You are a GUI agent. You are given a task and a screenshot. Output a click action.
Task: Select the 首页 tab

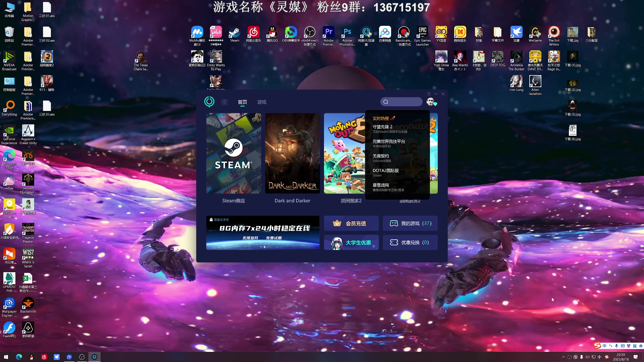pos(242,102)
